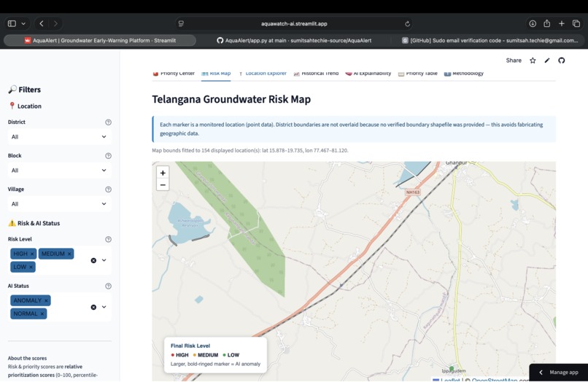The width and height of the screenshot is (588, 382).
Task: Open the GitHub repository icon
Action: point(562,61)
